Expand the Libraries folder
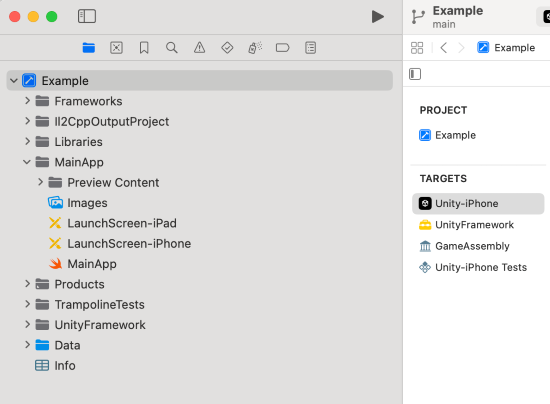 (x=27, y=142)
